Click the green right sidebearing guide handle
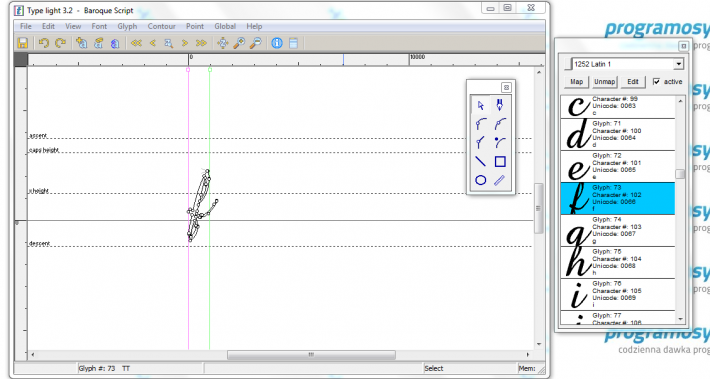The height and width of the screenshot is (379, 710). pos(210,70)
